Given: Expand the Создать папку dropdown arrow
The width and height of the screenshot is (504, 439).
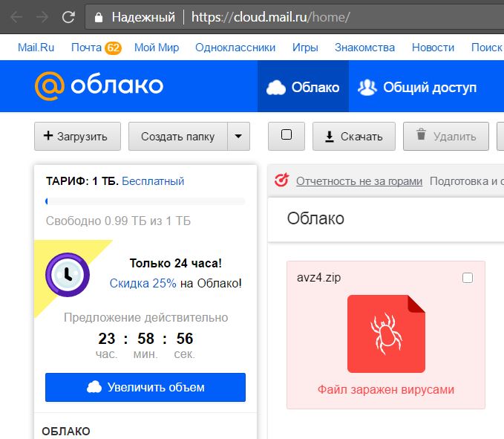Looking at the screenshot, I should [238, 137].
